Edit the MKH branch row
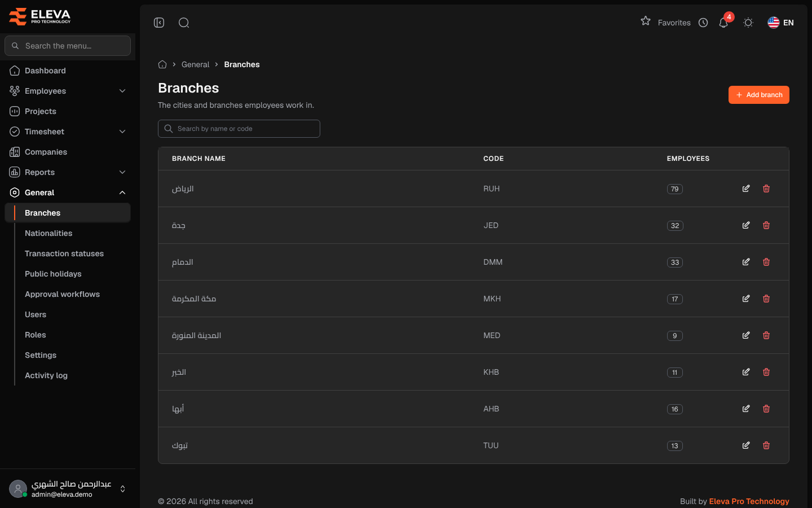 point(746,299)
